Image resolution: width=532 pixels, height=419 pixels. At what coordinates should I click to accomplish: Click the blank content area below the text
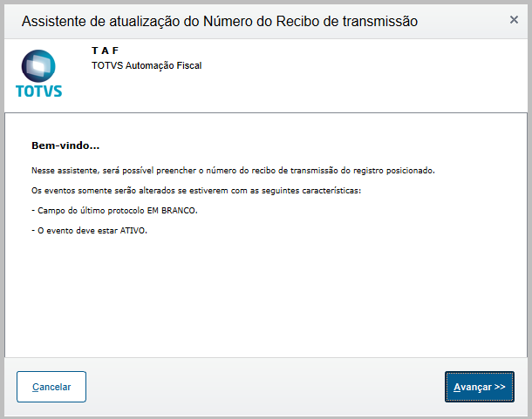pos(266,295)
